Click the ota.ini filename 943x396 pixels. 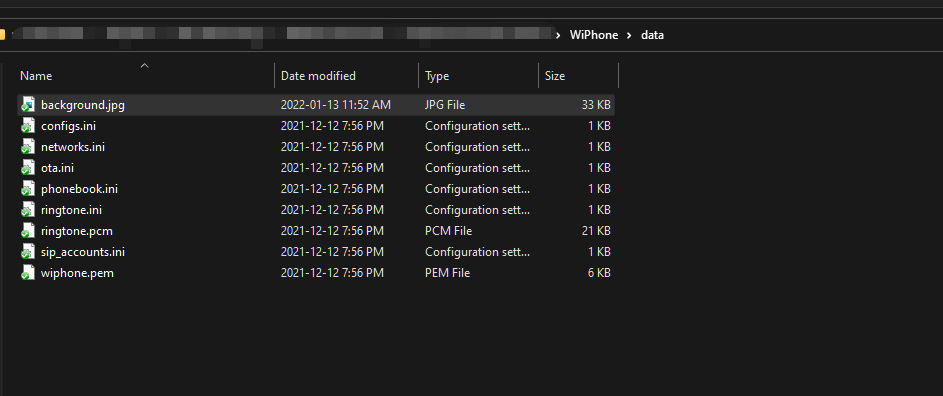57,168
